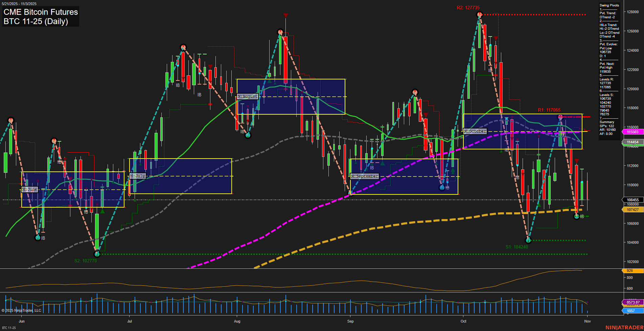Click the gold 107427 price marker

tap(632, 210)
